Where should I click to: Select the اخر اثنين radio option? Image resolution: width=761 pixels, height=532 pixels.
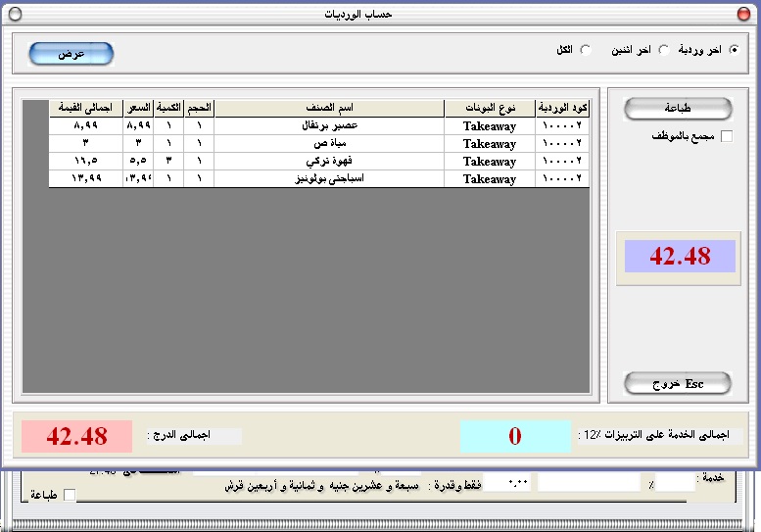[663, 50]
